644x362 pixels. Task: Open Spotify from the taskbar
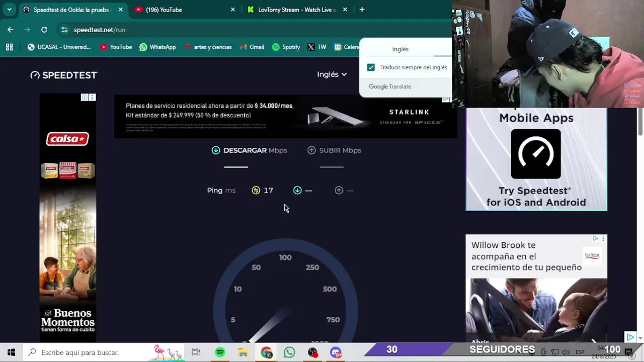click(220, 352)
